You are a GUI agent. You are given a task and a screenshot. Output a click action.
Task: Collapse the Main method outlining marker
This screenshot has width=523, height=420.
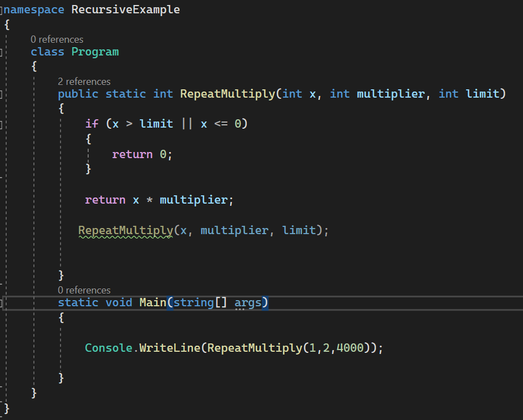[1, 303]
